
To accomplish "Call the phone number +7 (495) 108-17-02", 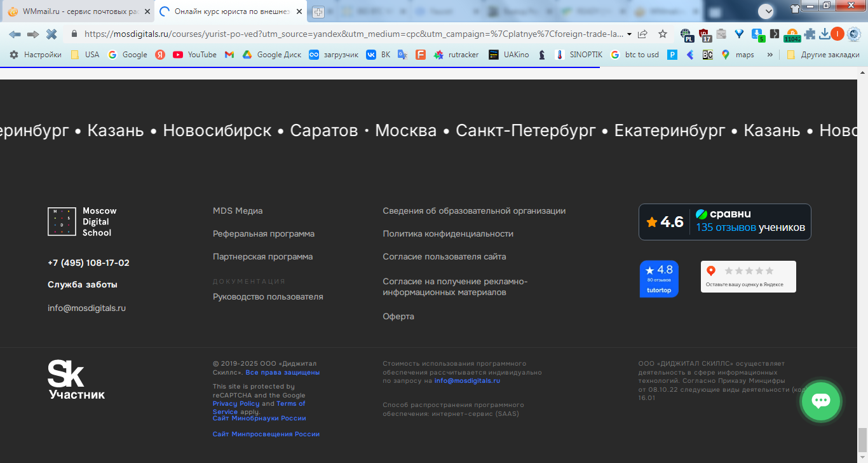I will point(88,263).
